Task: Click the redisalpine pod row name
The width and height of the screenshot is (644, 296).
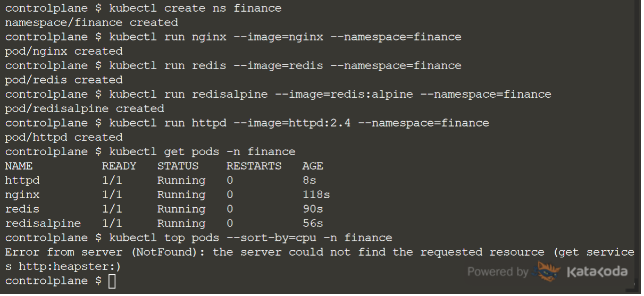Action: click(43, 223)
